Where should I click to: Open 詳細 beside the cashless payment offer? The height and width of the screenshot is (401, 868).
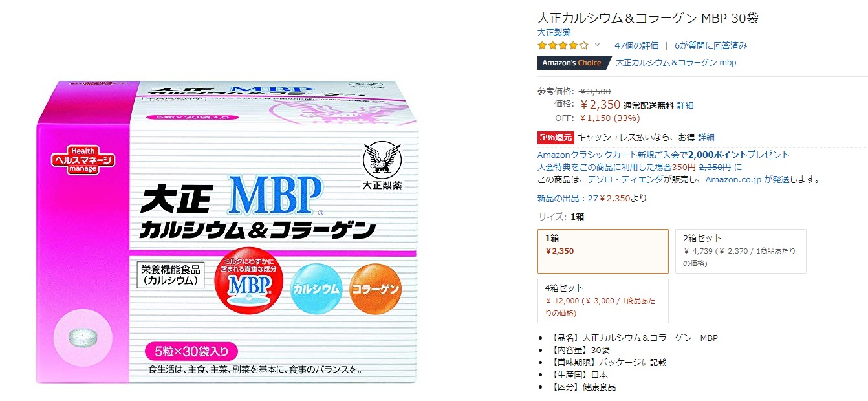point(706,137)
